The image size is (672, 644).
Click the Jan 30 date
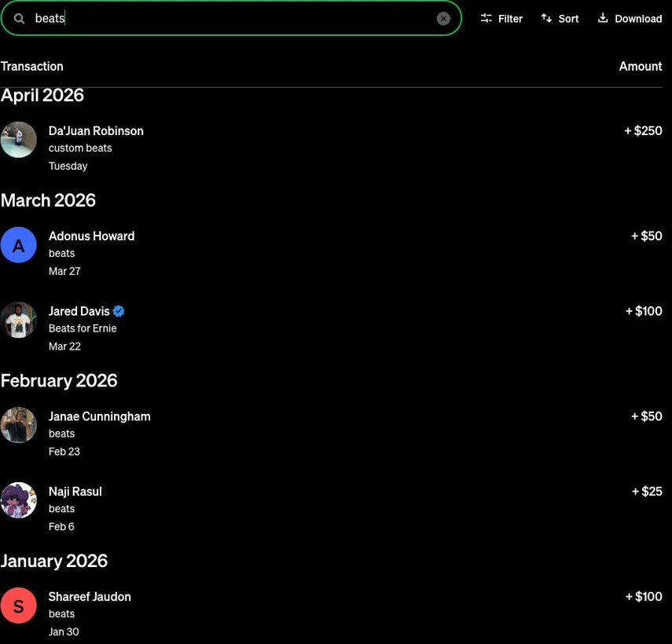[x=64, y=632]
